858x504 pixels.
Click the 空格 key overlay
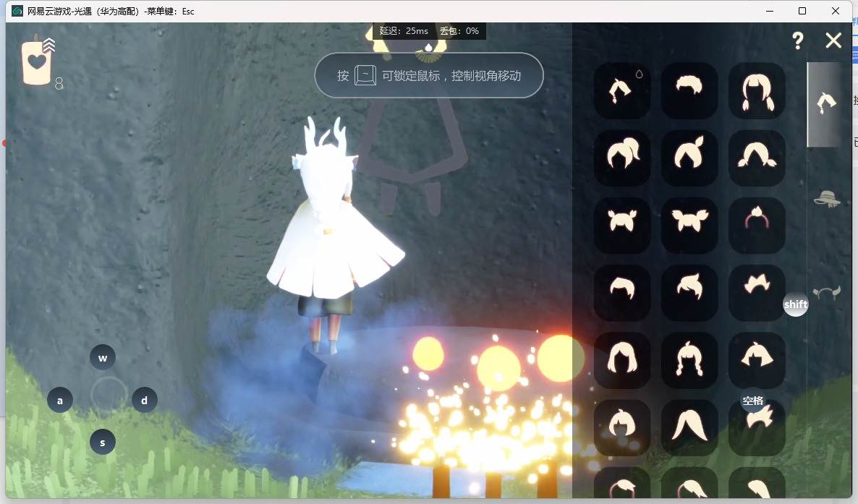point(753,401)
